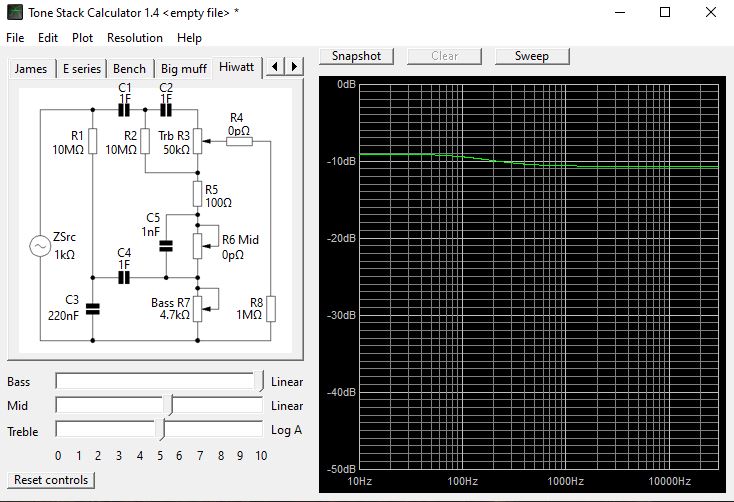Click scale number 5 under sliders
The width and height of the screenshot is (734, 502).
click(160, 456)
